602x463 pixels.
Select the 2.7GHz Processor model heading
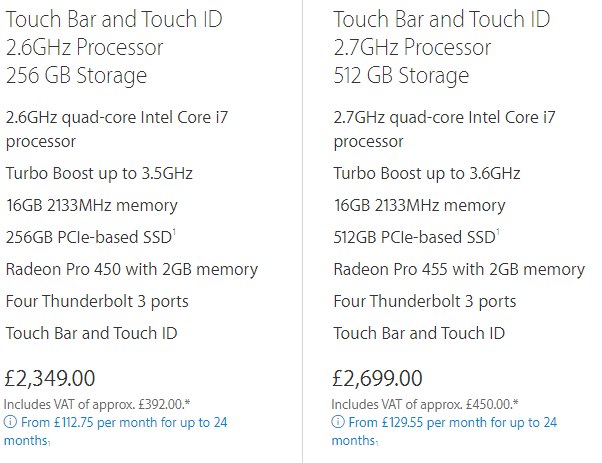coord(412,47)
